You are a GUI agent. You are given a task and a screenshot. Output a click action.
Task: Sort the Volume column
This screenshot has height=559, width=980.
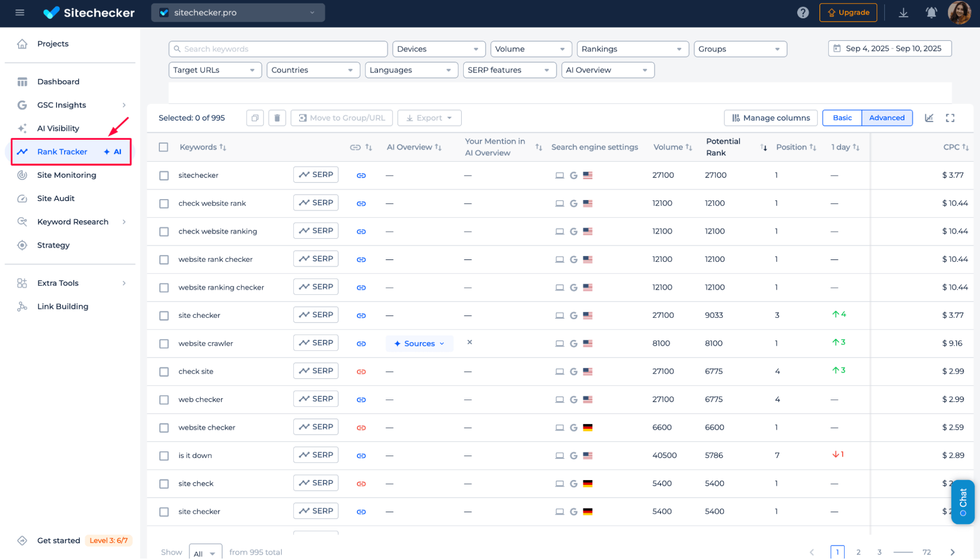pos(689,147)
